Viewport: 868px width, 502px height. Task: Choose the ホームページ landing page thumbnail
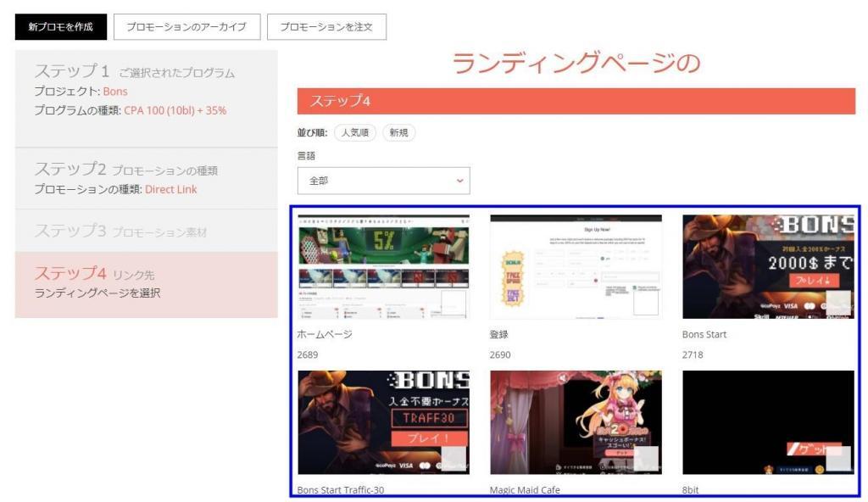pyautogui.click(x=384, y=266)
